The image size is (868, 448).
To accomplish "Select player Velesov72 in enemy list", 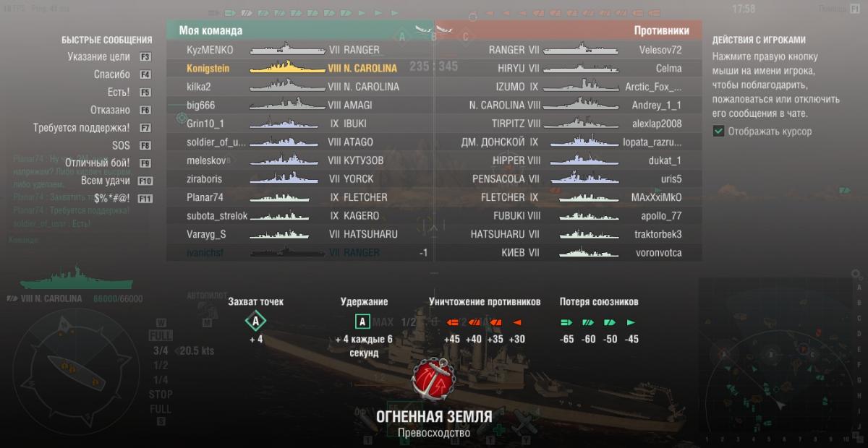I will pos(660,50).
